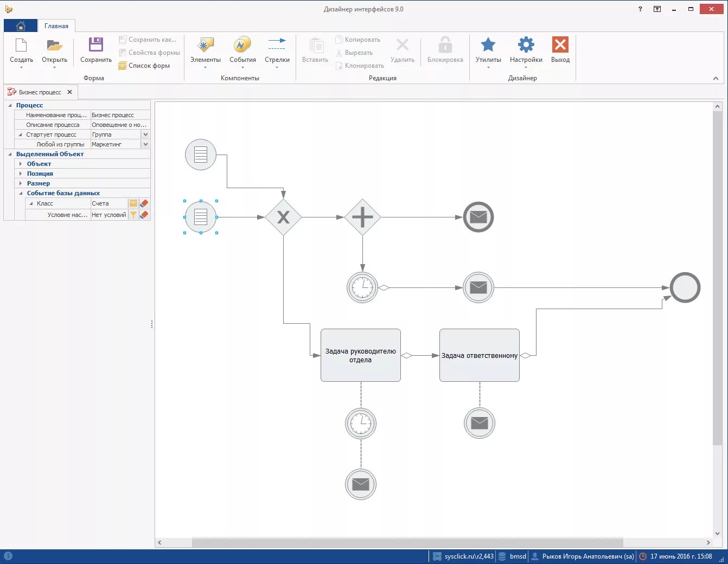Click the Выход exit icon
728x564 pixels.
(560, 52)
